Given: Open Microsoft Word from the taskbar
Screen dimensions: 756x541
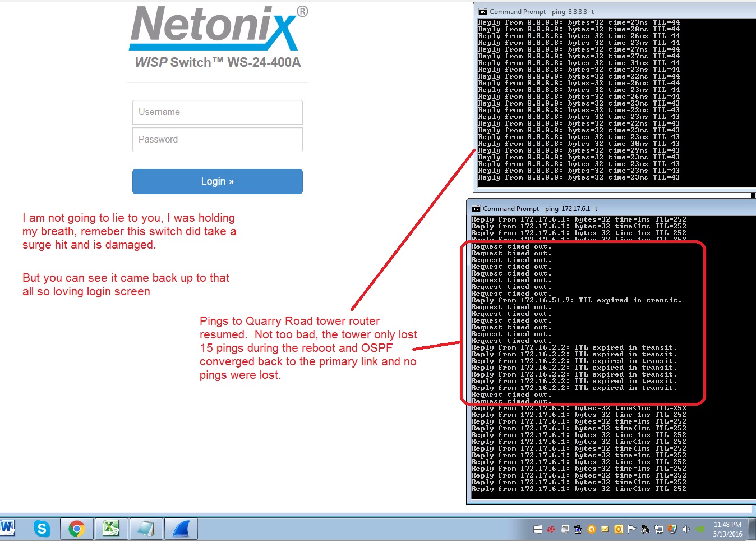Looking at the screenshot, I should click(7, 528).
